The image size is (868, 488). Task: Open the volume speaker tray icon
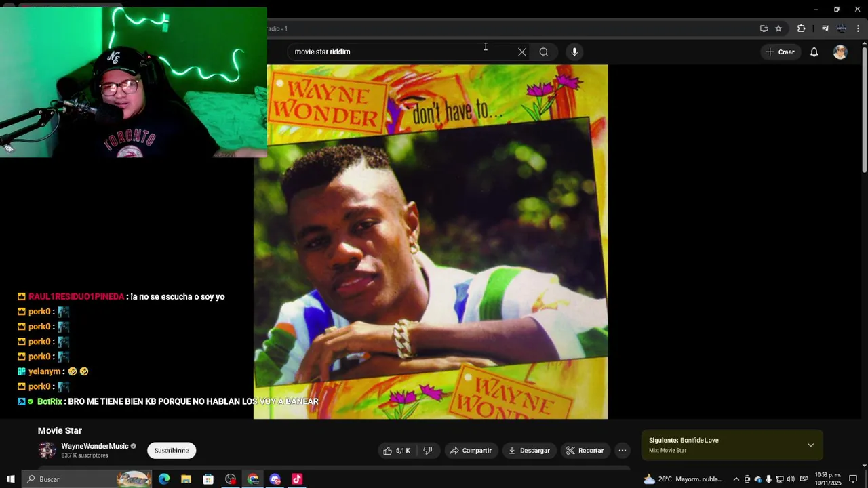(x=790, y=479)
